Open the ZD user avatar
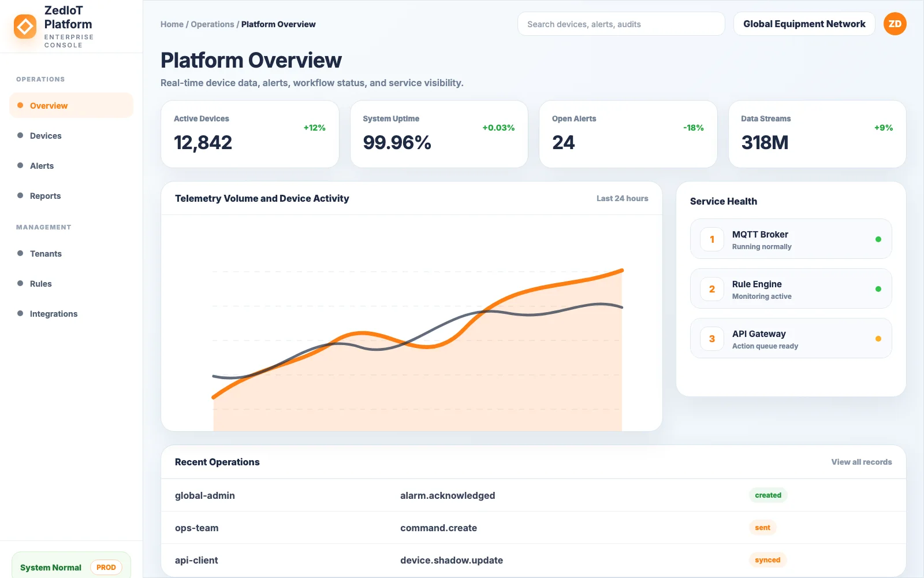924x578 pixels. pos(895,24)
